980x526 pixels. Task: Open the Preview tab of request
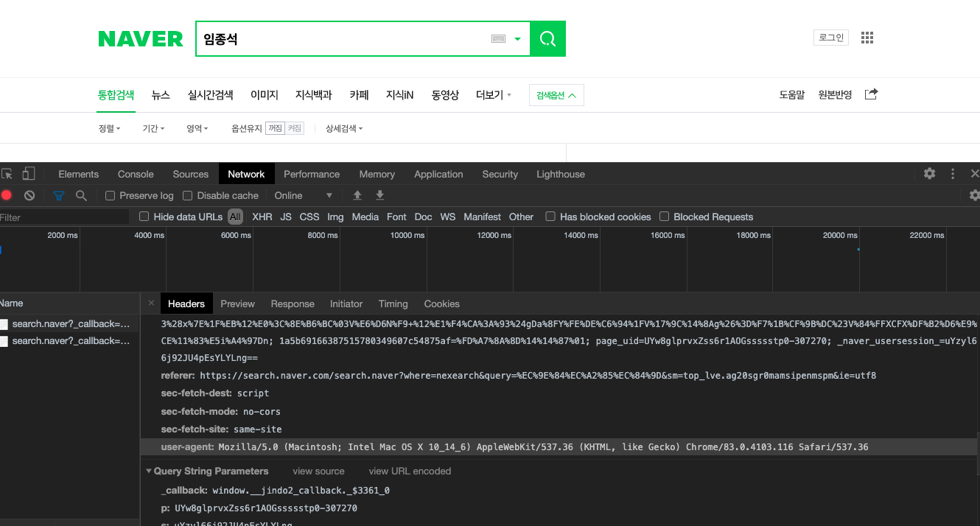[x=237, y=304]
